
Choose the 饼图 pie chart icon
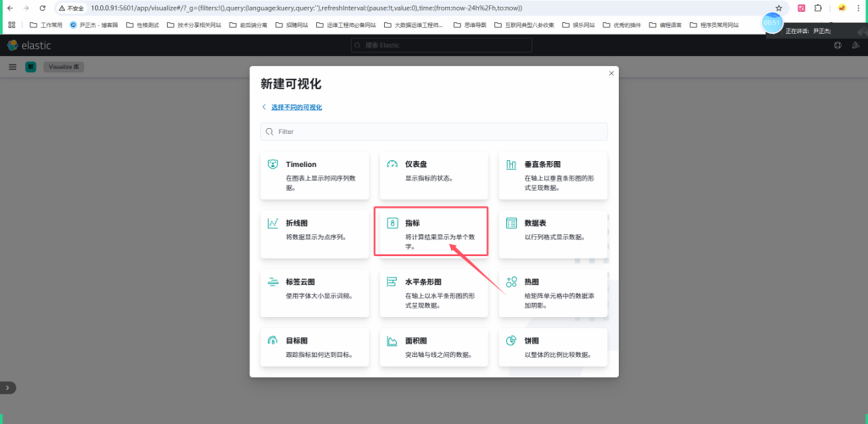[511, 340]
